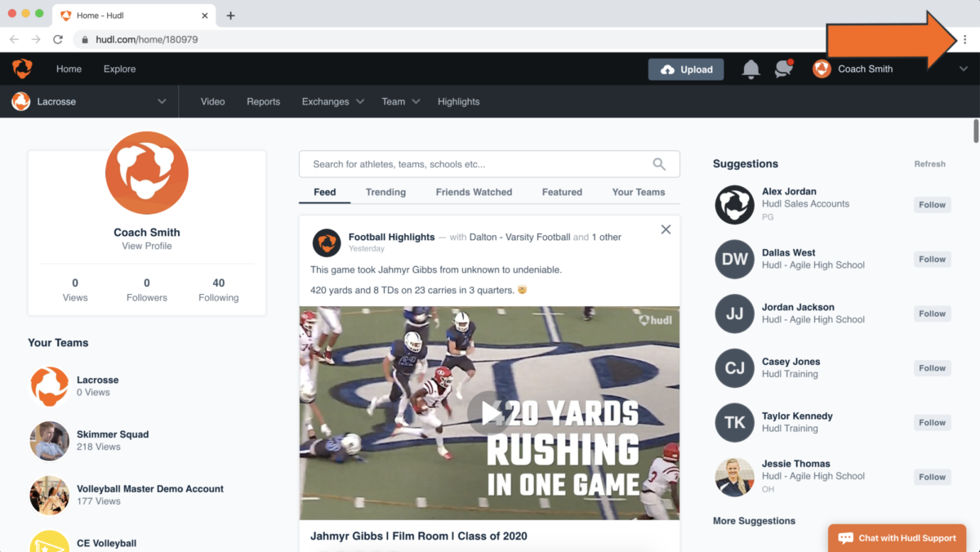Reload the page with browser refresh icon
The image size is (980, 552).
[x=58, y=39]
